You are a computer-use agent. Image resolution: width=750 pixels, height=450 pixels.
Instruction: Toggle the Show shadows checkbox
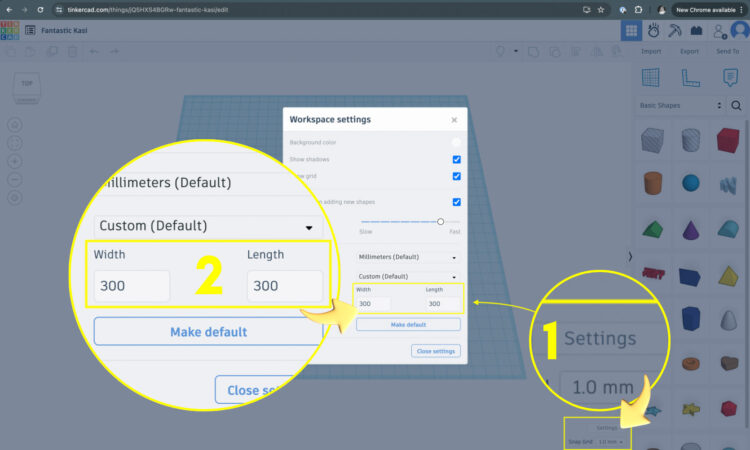point(456,160)
